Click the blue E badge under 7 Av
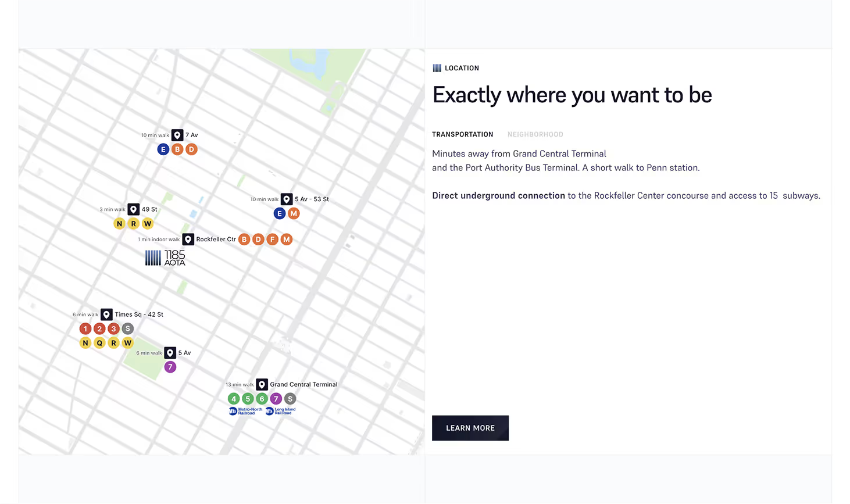The image size is (850, 504). tap(163, 149)
